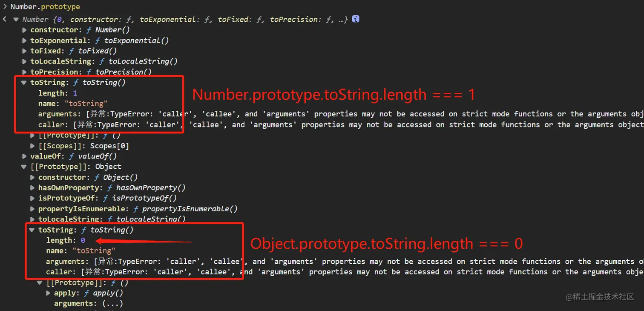Expand the constructor: f Number() entry
This screenshot has height=311, width=644.
[24, 30]
